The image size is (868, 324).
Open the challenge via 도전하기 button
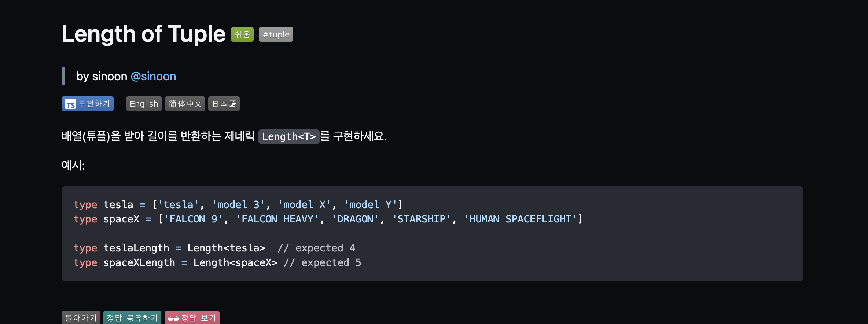point(87,103)
